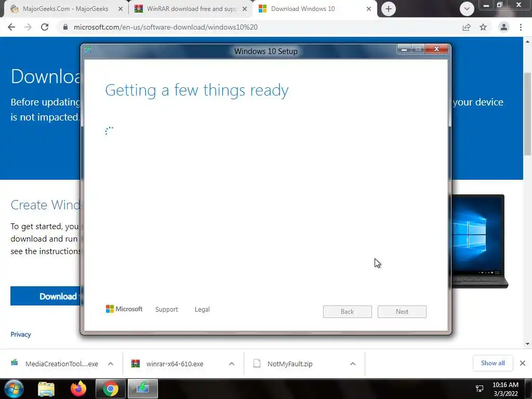Click the NotMyFault.zip file icon
The height and width of the screenshot is (399, 532).
pos(257,363)
